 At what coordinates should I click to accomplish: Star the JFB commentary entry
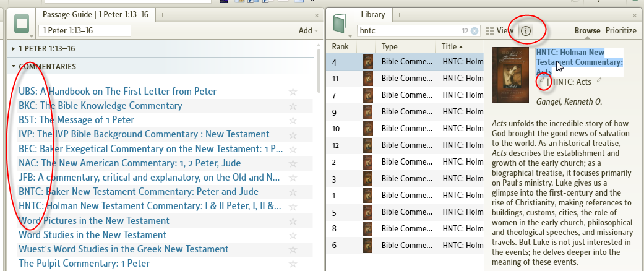[293, 178]
